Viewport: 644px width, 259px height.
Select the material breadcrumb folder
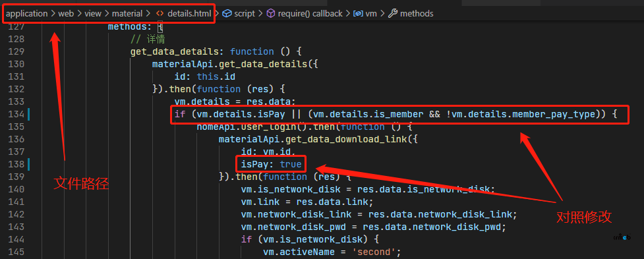[127, 14]
